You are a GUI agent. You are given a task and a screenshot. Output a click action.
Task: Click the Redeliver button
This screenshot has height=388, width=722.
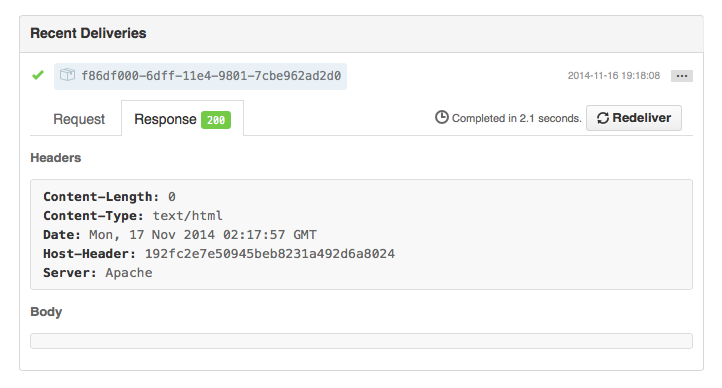[634, 118]
